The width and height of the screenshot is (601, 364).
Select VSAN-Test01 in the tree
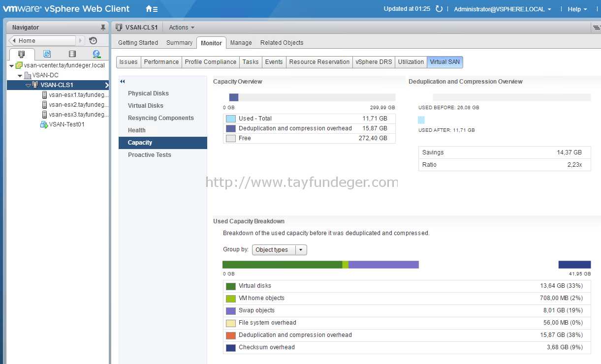pyautogui.click(x=67, y=124)
